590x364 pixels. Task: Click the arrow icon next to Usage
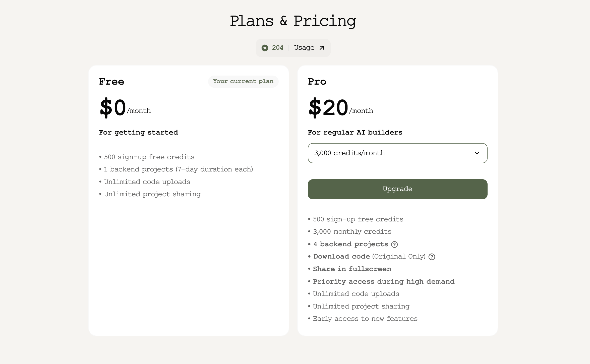[322, 48]
